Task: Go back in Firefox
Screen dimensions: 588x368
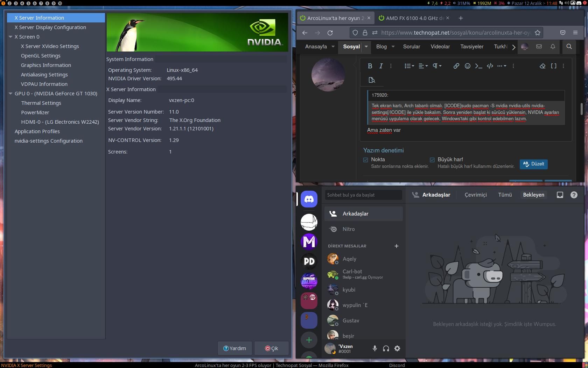Action: coord(305,33)
